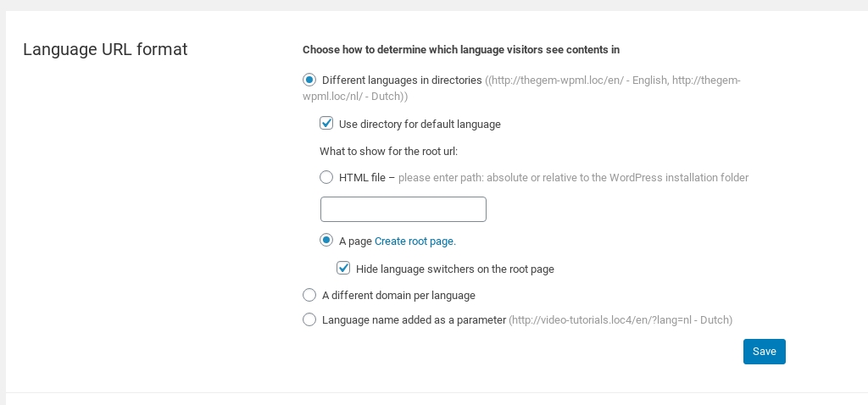The height and width of the screenshot is (405, 868).
Task: Select the 'Different languages in directories' radio button
Action: [x=309, y=80]
